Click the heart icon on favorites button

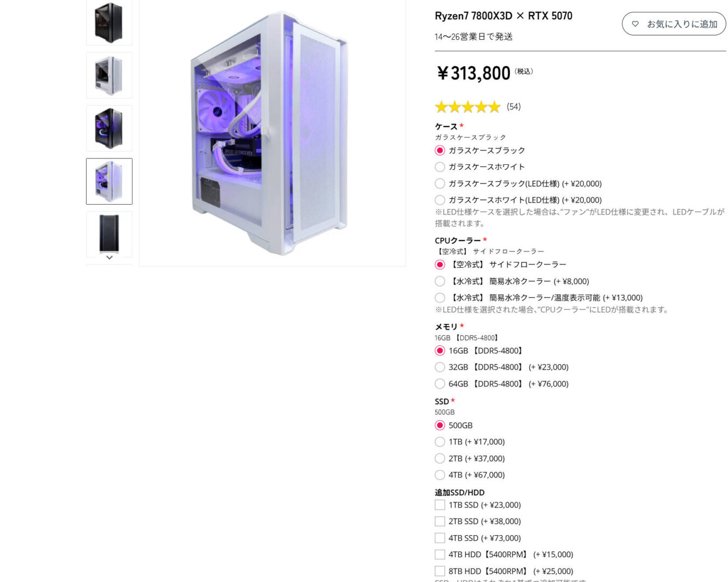pyautogui.click(x=635, y=24)
